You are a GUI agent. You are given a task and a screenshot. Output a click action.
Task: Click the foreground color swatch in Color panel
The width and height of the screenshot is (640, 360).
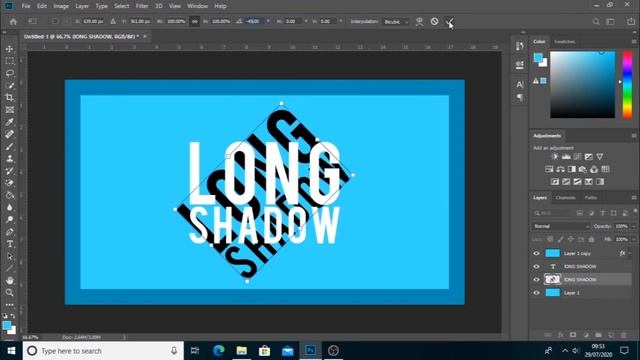tap(538, 58)
